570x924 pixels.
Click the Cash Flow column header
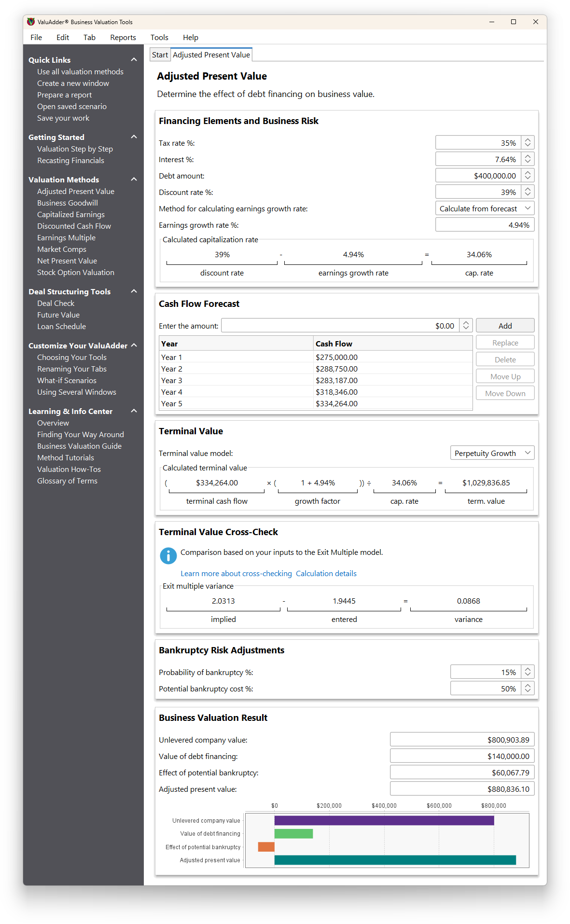393,344
